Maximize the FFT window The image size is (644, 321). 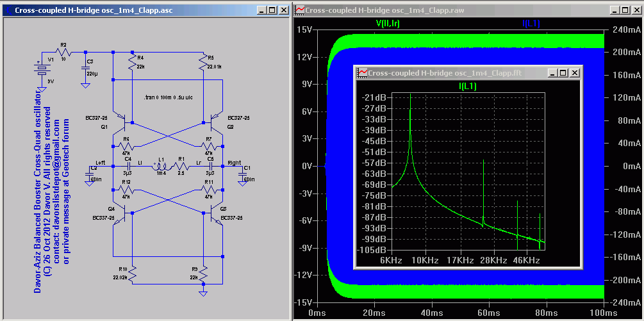pyautogui.click(x=563, y=73)
